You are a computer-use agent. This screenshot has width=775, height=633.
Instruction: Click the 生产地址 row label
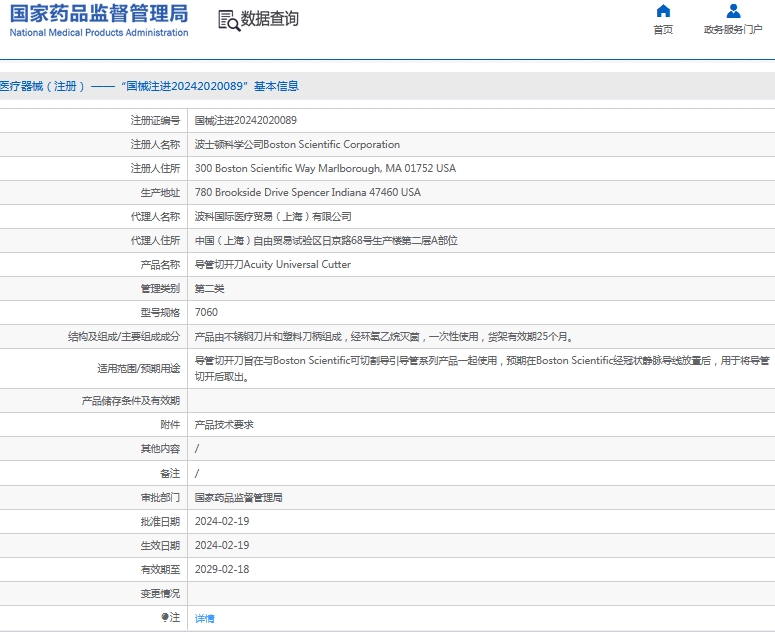point(160,192)
